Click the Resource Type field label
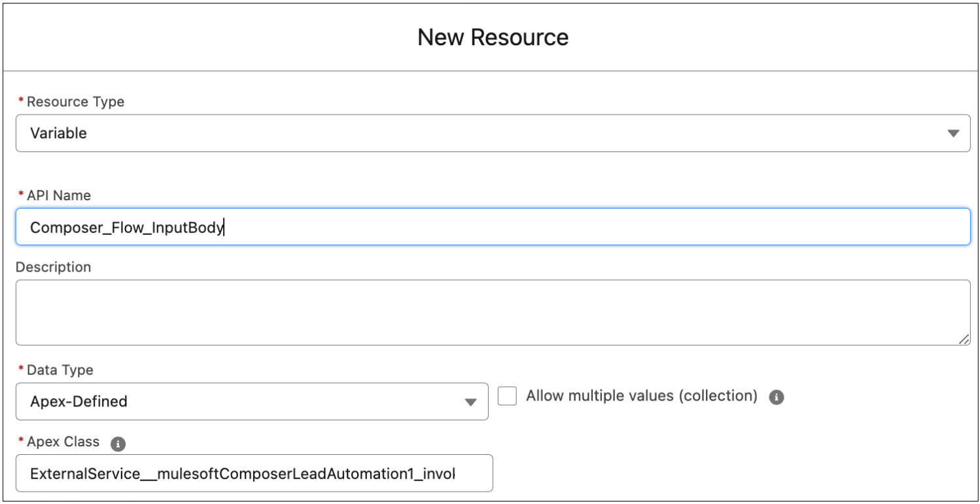 [x=75, y=102]
